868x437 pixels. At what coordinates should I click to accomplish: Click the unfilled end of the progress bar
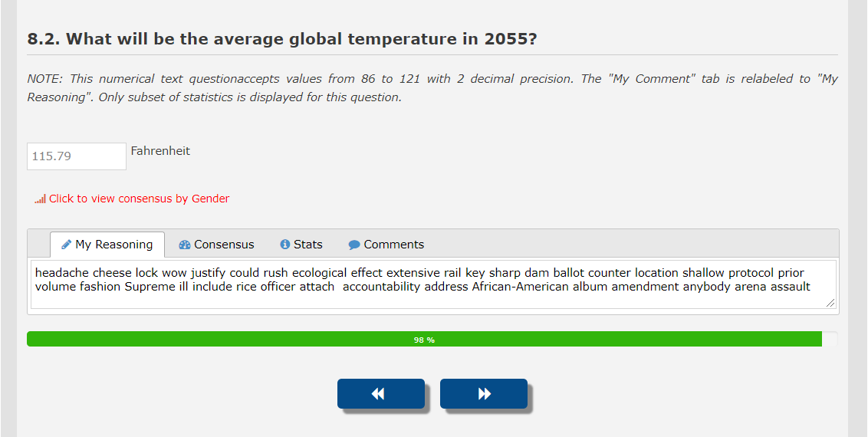830,339
